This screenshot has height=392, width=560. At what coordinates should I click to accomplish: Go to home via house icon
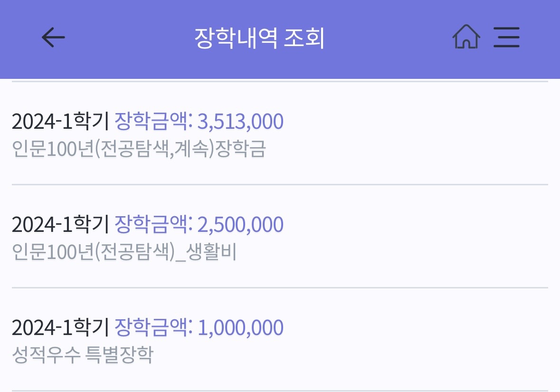pyautogui.click(x=466, y=37)
